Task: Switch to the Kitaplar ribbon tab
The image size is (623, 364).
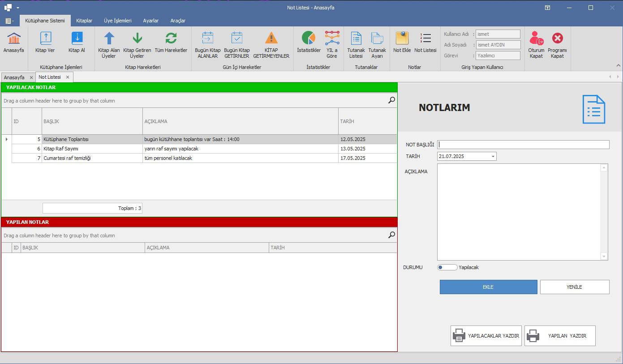Action: [84, 21]
